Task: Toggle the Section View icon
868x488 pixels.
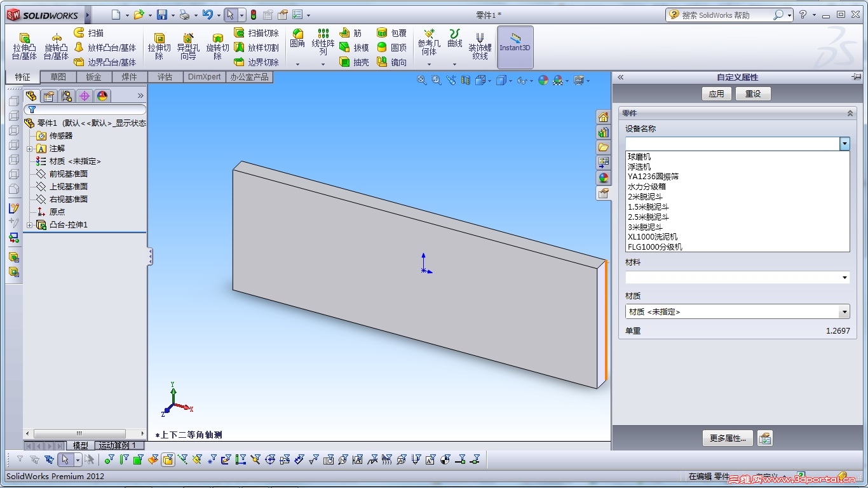Action: pos(466,80)
